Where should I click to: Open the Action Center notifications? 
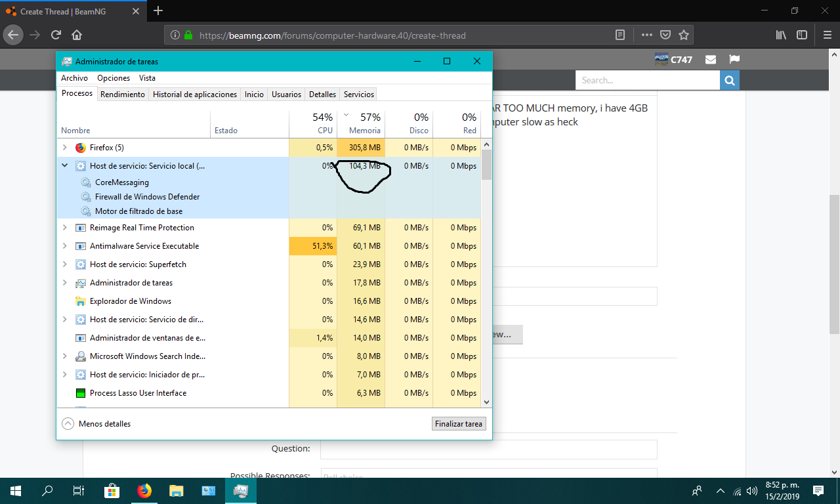tap(818, 491)
